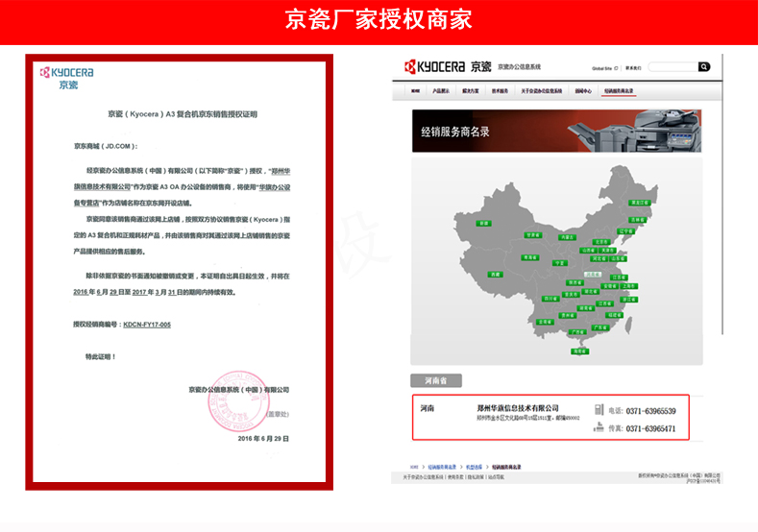Select 广西省 on the map
The height and width of the screenshot is (532, 758).
point(577,332)
